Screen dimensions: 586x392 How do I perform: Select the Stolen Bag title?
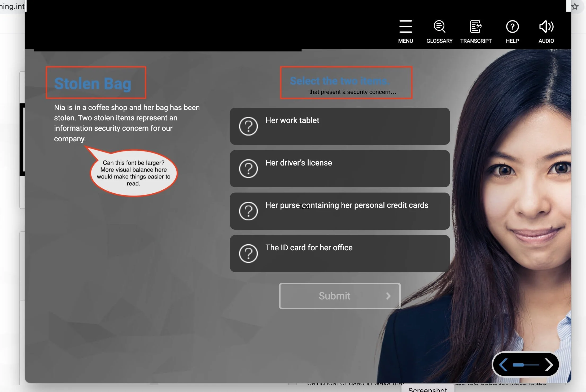(x=93, y=83)
